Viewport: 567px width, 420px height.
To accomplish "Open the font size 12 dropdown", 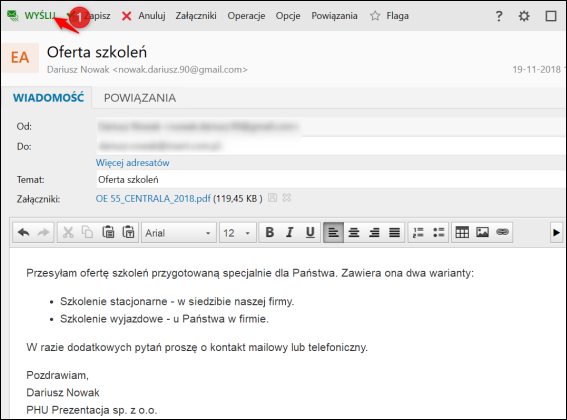I will pyautogui.click(x=238, y=233).
